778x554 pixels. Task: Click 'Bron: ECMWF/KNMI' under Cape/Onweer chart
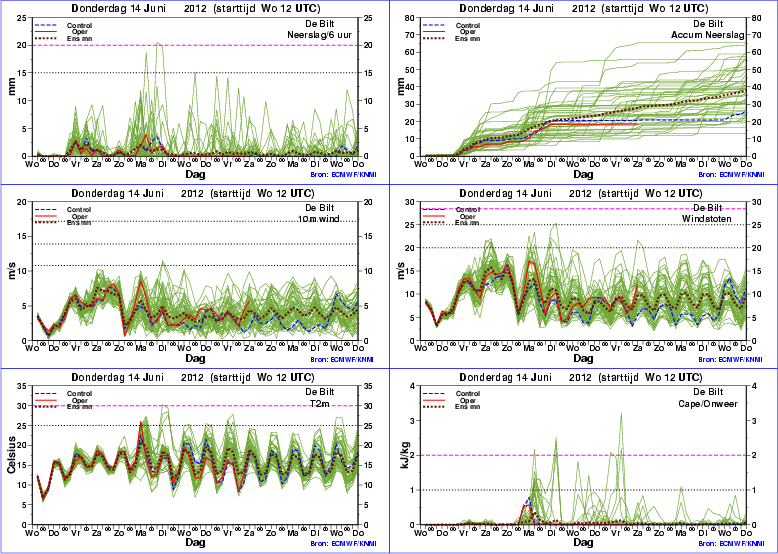coord(731,544)
